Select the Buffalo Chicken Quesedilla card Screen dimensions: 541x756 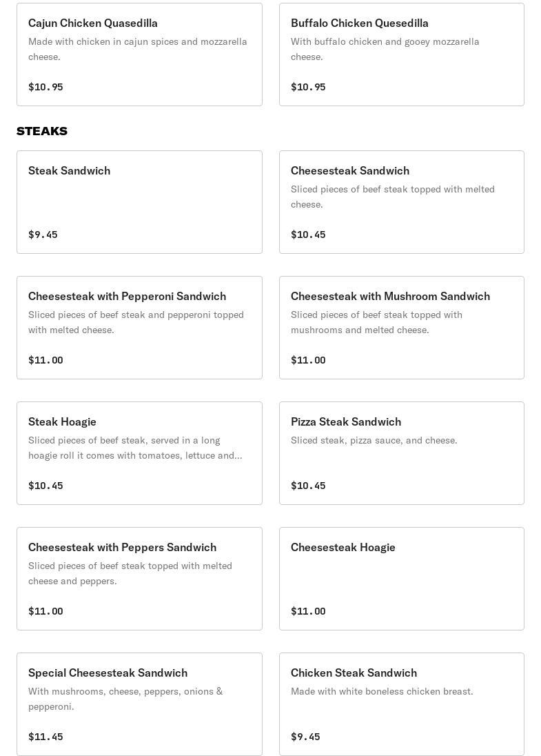click(401, 54)
